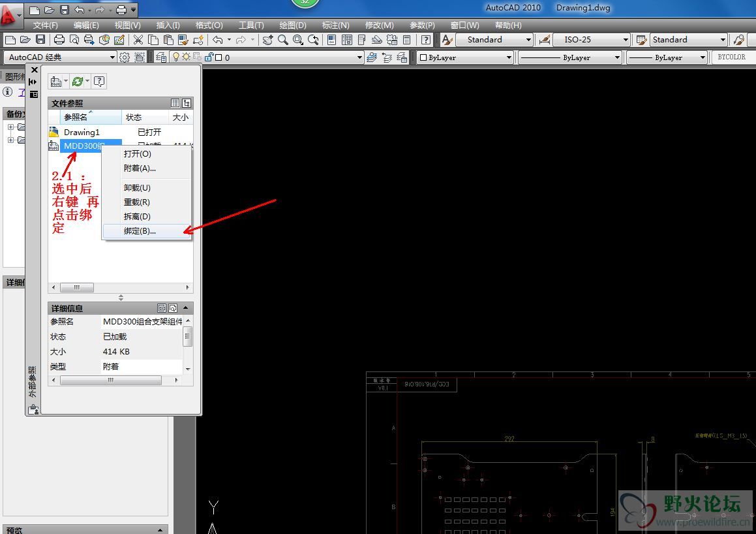Screen dimensions: 756x534
Task: Choose 打开(O) from context menu
Action: point(147,154)
